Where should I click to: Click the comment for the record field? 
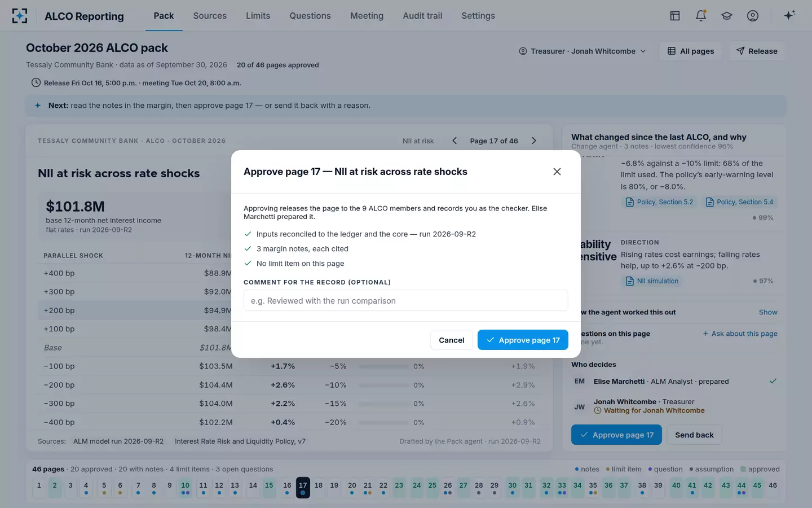coord(405,300)
